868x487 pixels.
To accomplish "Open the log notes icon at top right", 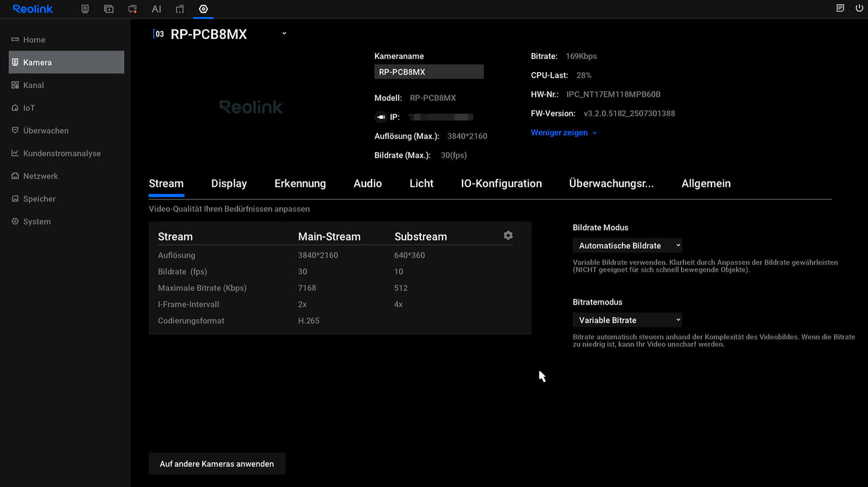I will pos(840,8).
